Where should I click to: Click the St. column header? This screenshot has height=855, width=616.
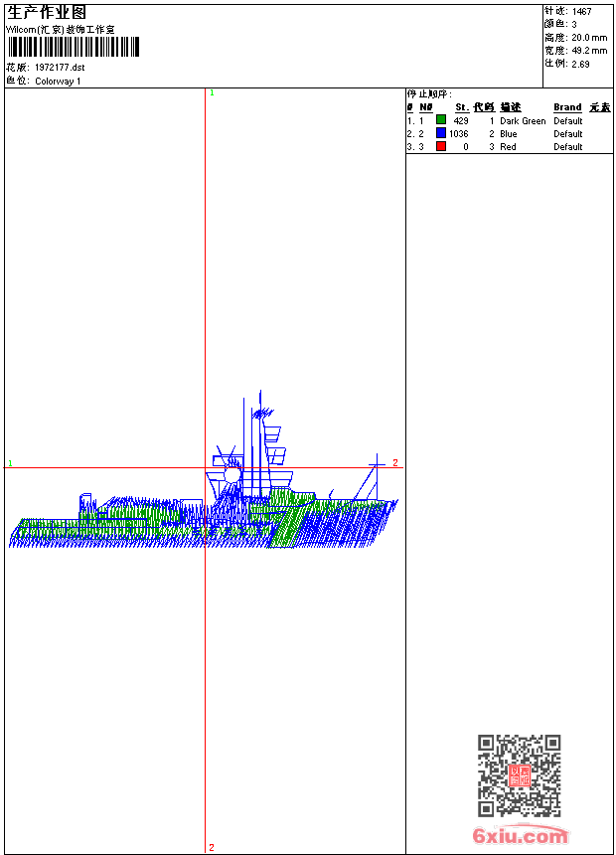pyautogui.click(x=462, y=107)
